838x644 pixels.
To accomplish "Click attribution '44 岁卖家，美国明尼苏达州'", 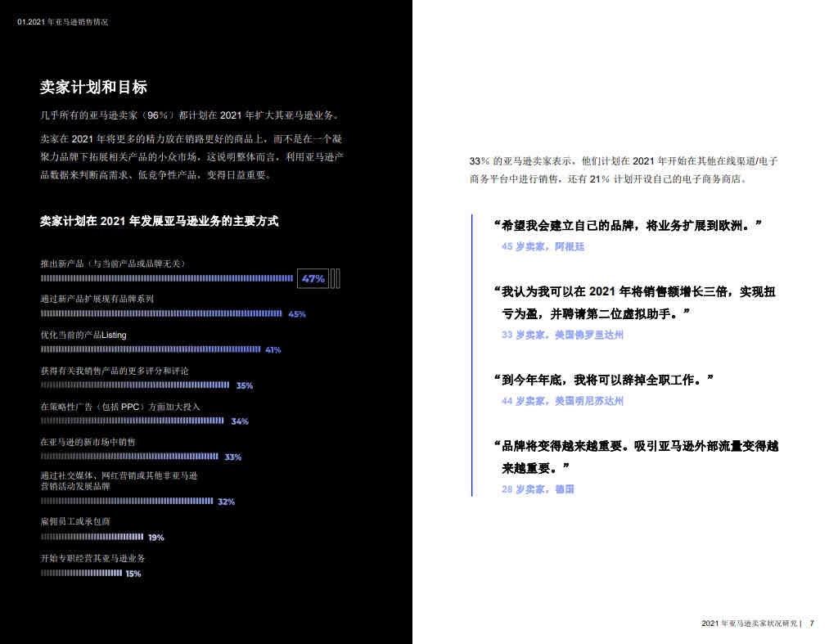I will [562, 401].
